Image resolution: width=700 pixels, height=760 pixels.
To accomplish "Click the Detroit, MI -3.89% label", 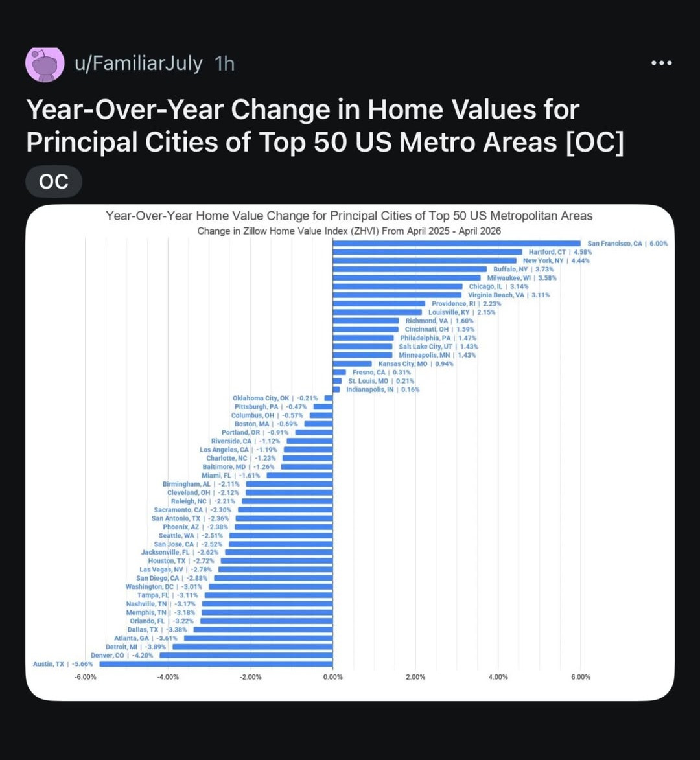I will pos(135,647).
